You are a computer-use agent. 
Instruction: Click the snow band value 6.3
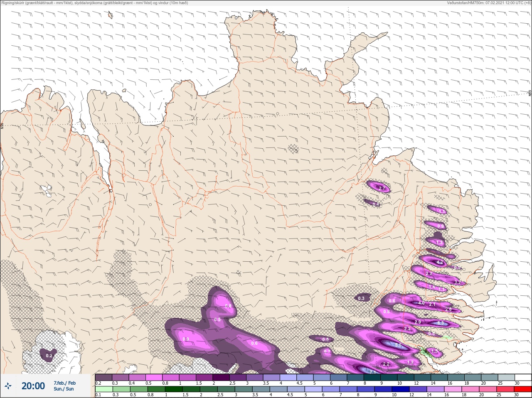tap(441, 323)
